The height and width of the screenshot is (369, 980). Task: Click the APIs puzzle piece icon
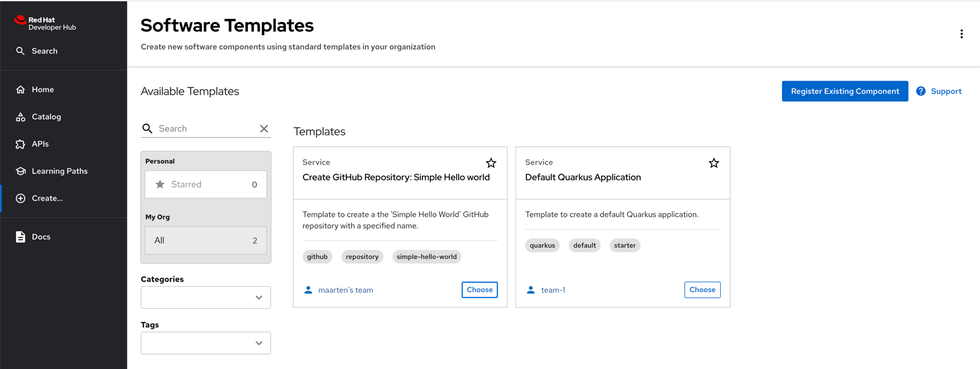tap(20, 144)
